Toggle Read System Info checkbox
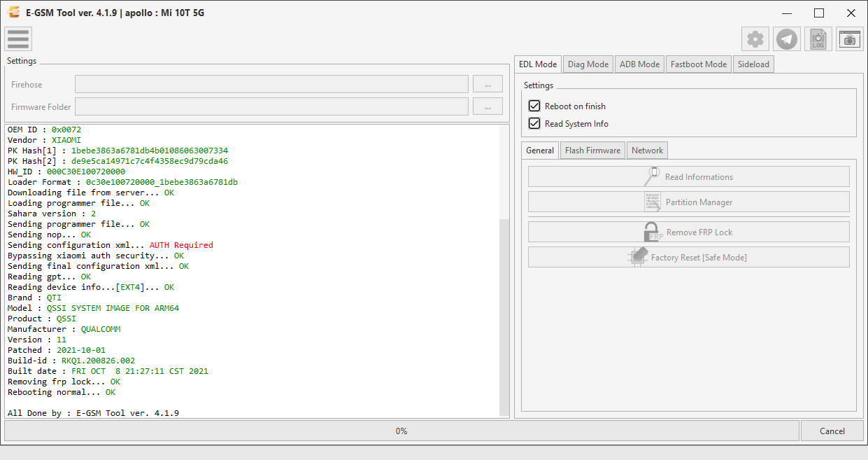Screen dimensions: 868x460 click(x=534, y=123)
